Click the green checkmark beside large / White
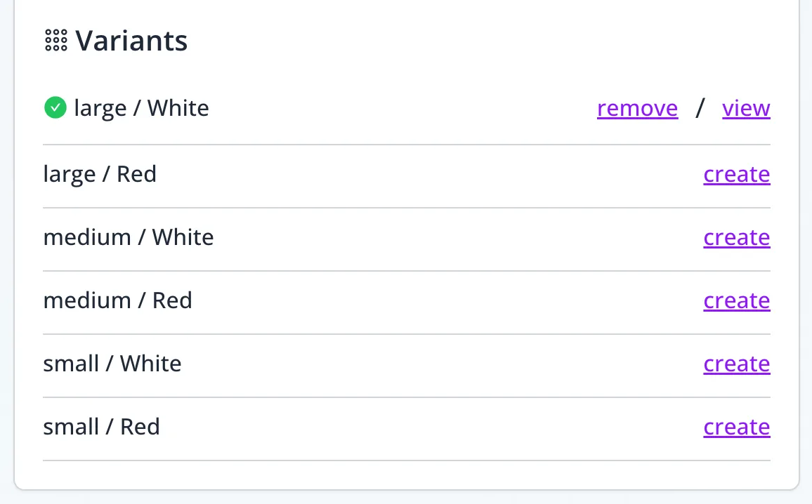812x504 pixels. coord(55,108)
